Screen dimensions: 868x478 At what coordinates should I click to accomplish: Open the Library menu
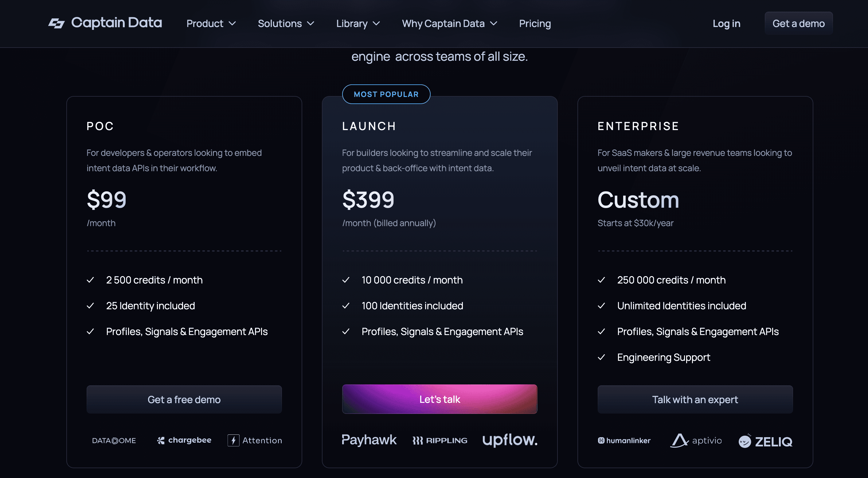pos(358,24)
